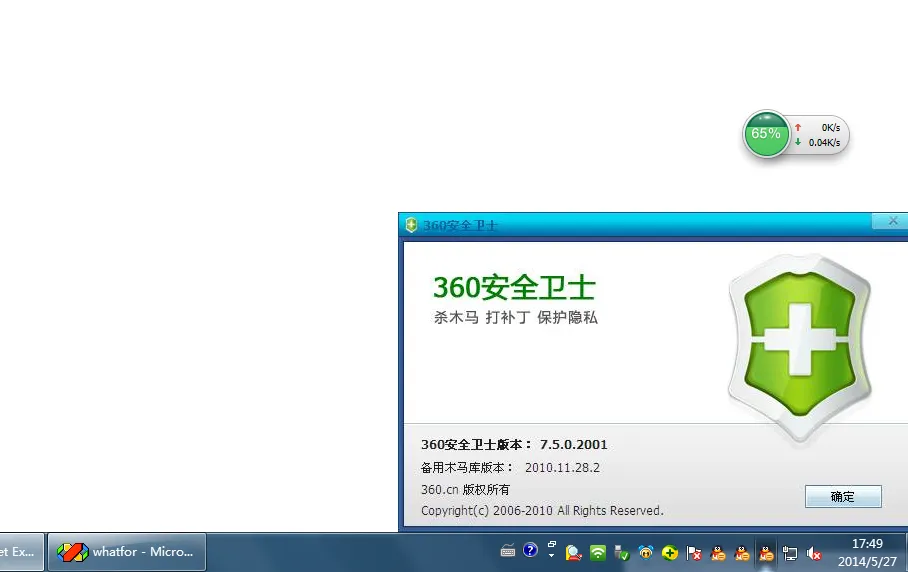Open the language bar options arrow
Viewport: 908px width, 572px height.
tap(552, 555)
